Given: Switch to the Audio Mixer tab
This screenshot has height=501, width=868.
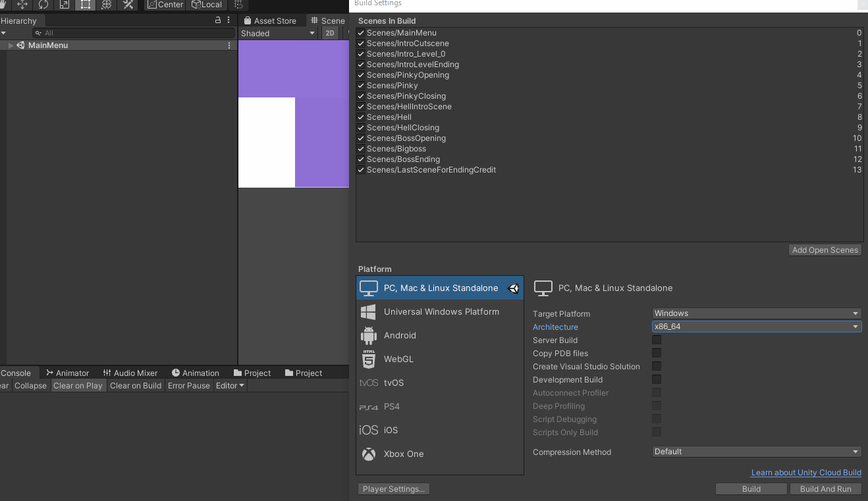Looking at the screenshot, I should (130, 373).
